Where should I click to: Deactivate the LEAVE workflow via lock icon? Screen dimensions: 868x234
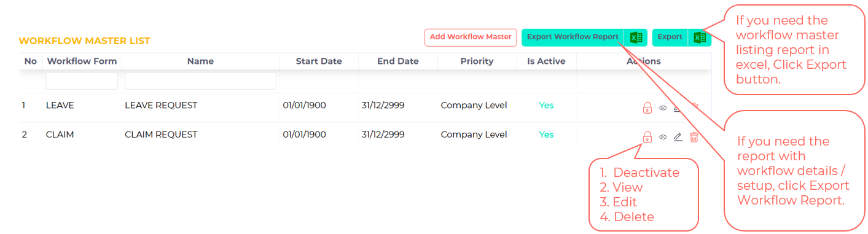647,108
